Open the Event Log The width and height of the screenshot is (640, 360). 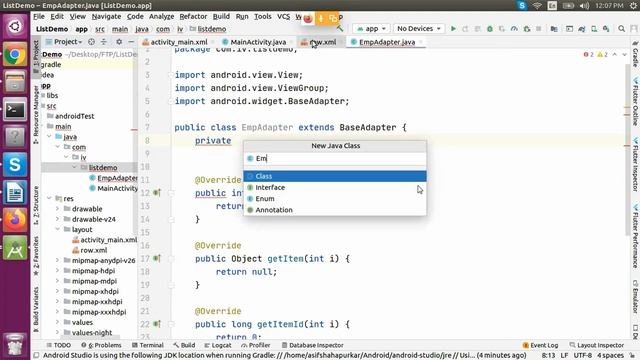540,345
